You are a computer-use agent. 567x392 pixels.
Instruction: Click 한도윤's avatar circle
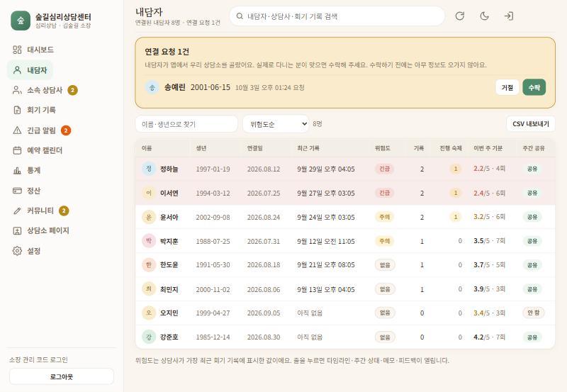point(149,264)
